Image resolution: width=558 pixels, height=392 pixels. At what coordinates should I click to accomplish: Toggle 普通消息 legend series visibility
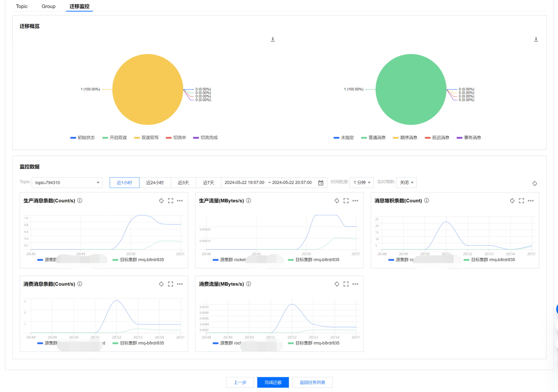click(x=373, y=138)
